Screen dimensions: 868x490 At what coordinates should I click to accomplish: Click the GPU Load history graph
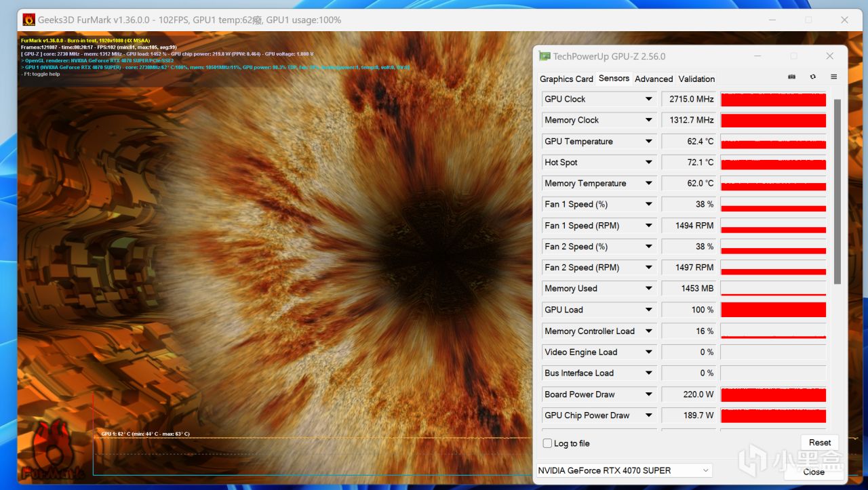click(773, 310)
